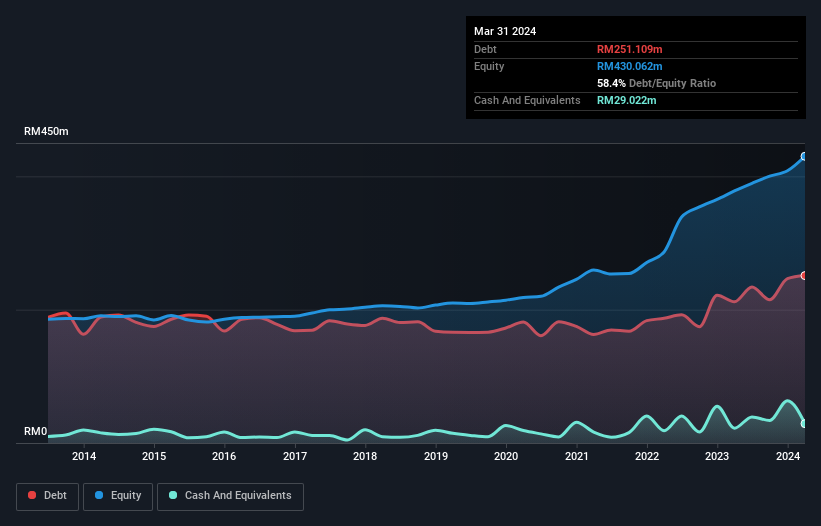Click the Debt row label in tooltip
The image size is (821, 526).
tap(485, 49)
